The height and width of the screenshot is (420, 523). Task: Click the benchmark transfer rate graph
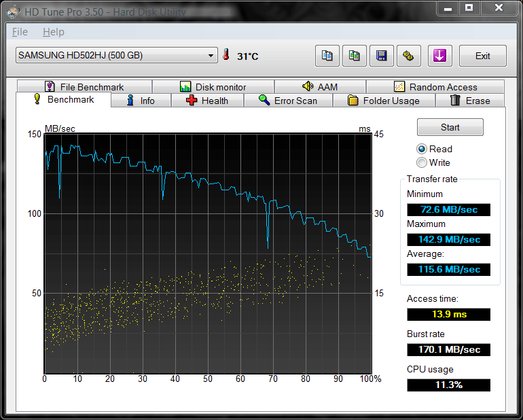coord(208,253)
